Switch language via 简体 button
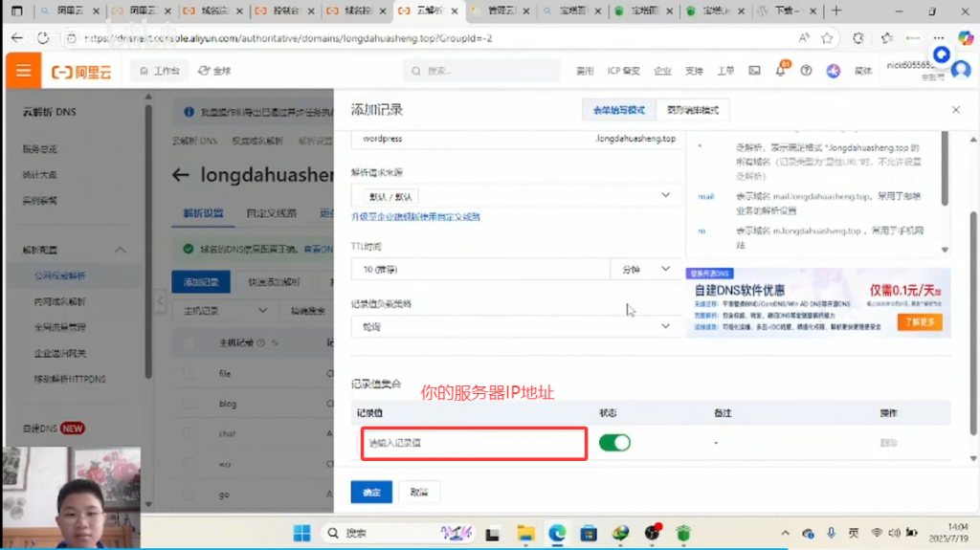This screenshot has height=550, width=980. [x=863, y=71]
